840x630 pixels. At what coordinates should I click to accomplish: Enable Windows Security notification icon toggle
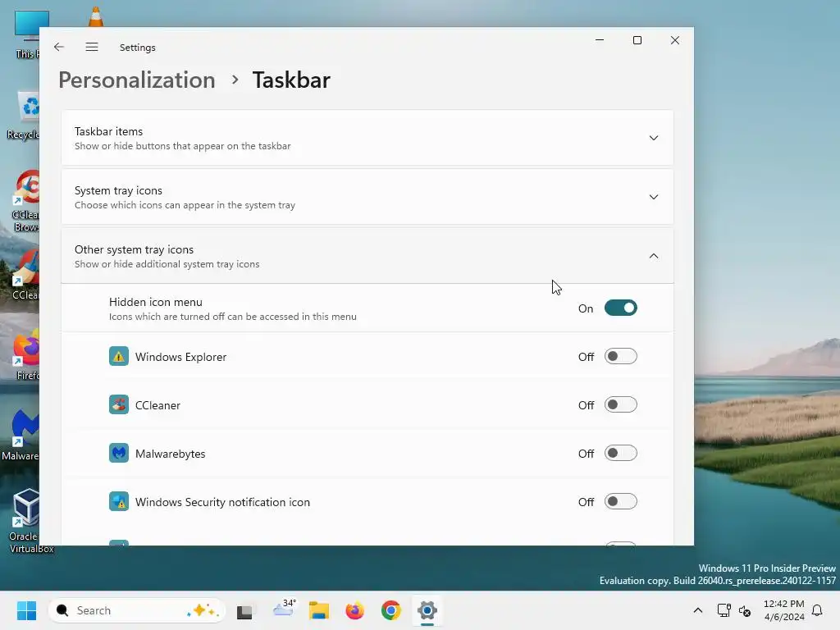tap(620, 501)
